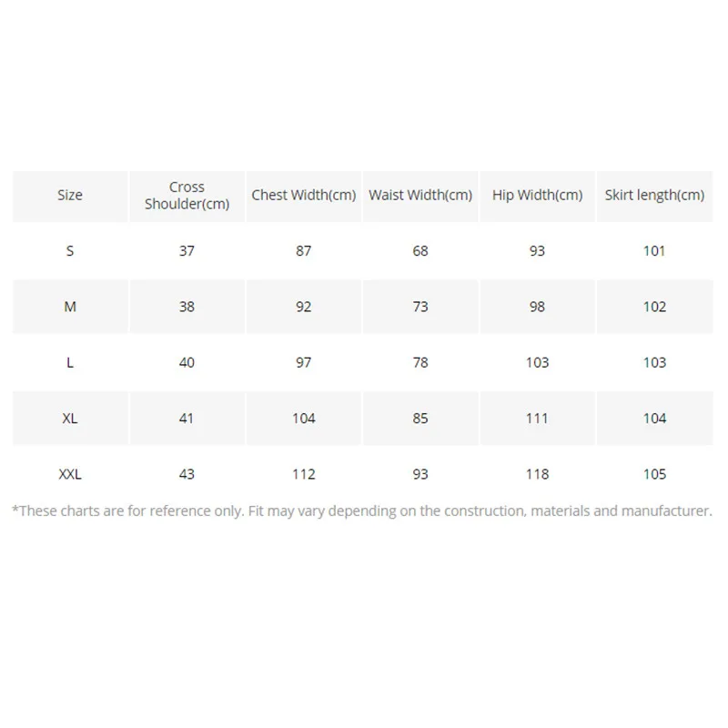Viewport: 728px width, 728px height.
Task: Select hip width value 111 for size XL
Action: coord(537,419)
